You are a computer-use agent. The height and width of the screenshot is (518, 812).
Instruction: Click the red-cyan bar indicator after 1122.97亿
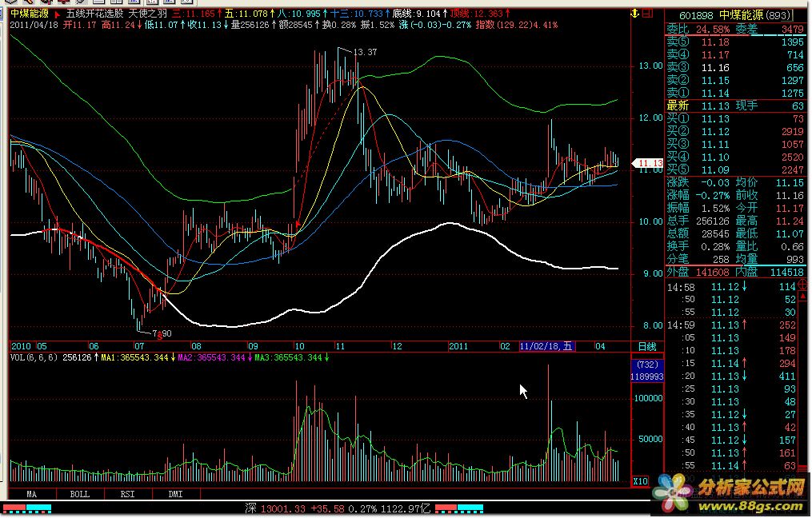coord(459,508)
